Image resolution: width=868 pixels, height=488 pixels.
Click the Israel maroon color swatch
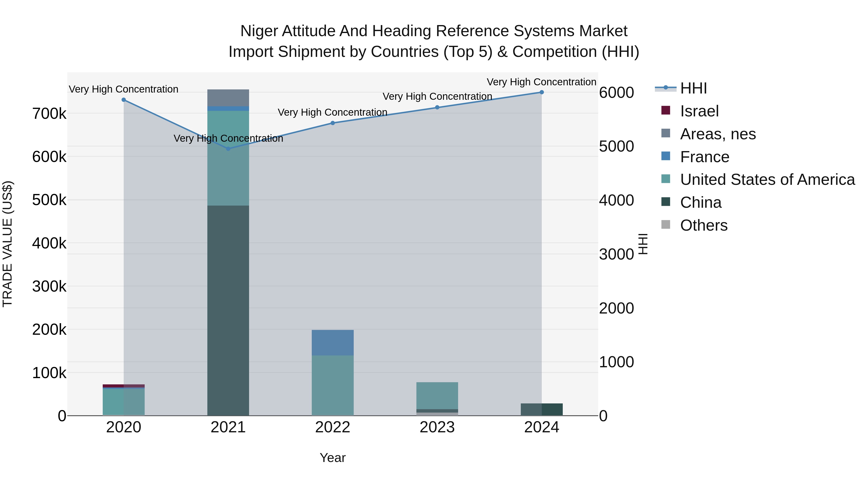[666, 110]
